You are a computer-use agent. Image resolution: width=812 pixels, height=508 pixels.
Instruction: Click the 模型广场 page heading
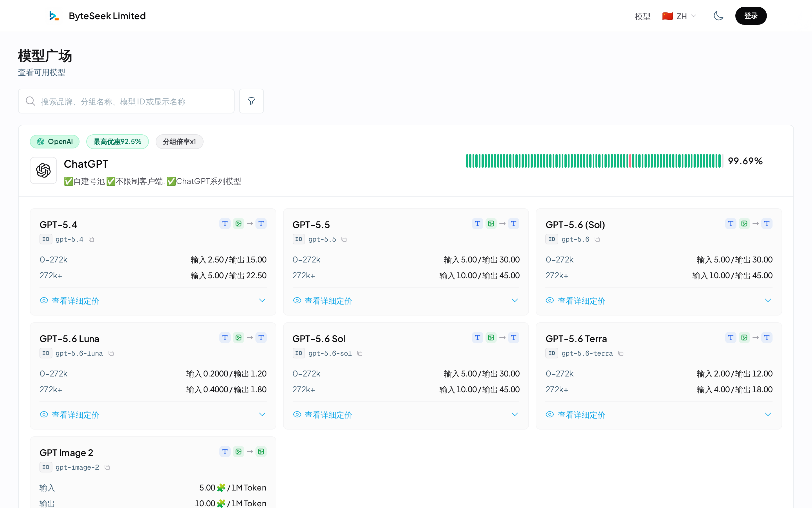click(x=45, y=56)
